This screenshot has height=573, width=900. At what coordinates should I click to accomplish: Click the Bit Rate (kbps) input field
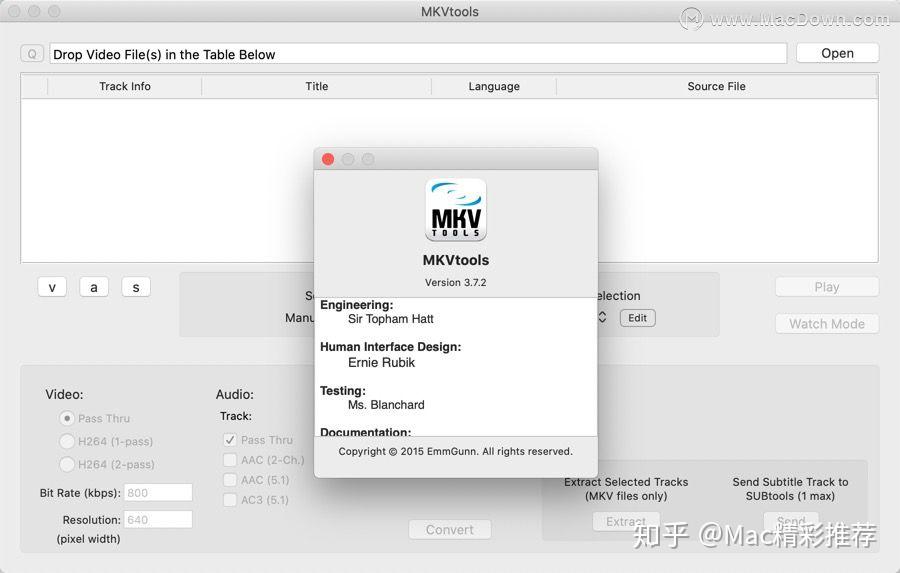[x=158, y=493]
